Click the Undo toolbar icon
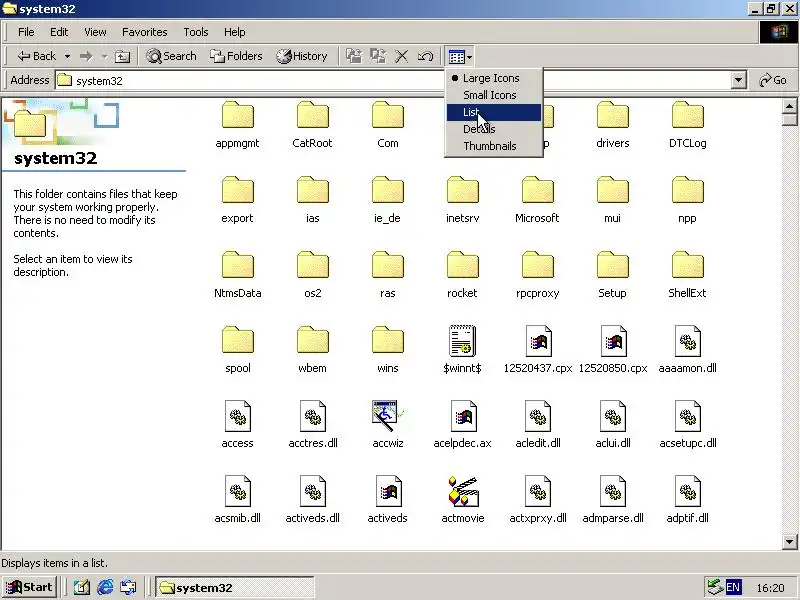 [x=425, y=56]
